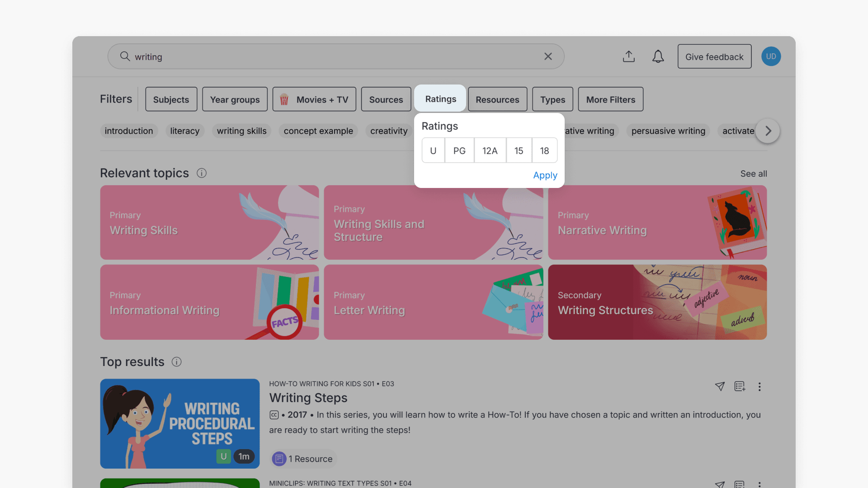This screenshot has height=488, width=868.
Task: Click the share icon in the top bar
Action: pyautogui.click(x=629, y=56)
